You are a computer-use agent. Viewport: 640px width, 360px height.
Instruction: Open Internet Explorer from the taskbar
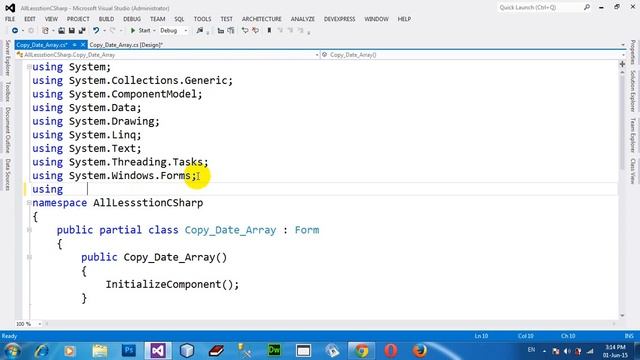42,350
